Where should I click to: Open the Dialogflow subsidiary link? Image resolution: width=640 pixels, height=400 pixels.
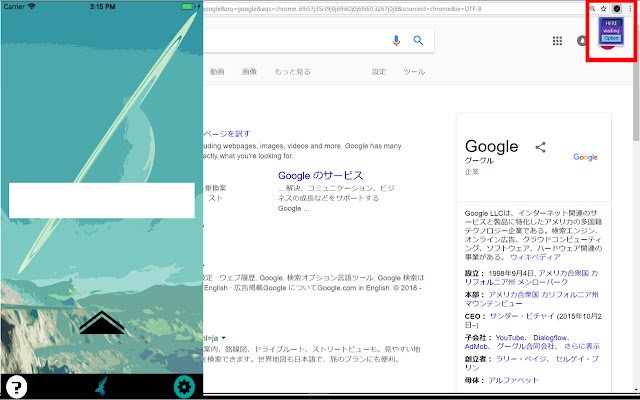[x=550, y=338]
